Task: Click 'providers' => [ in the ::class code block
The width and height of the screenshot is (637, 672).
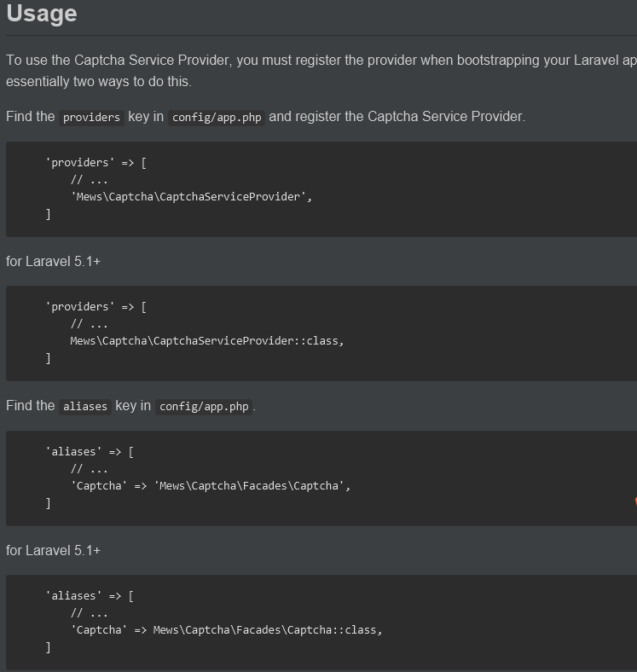Action: 96,307
